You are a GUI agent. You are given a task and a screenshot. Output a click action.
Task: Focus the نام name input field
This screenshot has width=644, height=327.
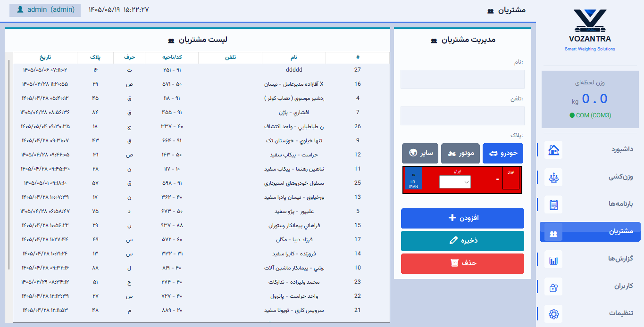(x=462, y=79)
